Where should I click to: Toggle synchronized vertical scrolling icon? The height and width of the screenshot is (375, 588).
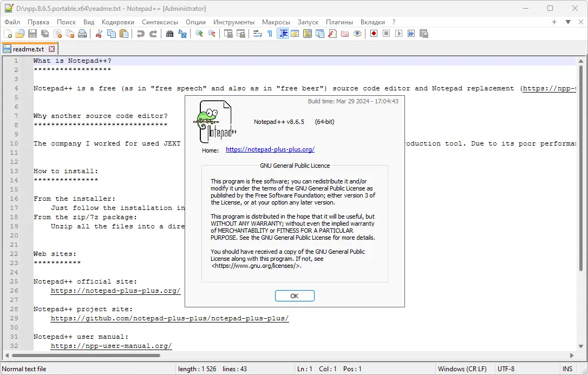228,34
